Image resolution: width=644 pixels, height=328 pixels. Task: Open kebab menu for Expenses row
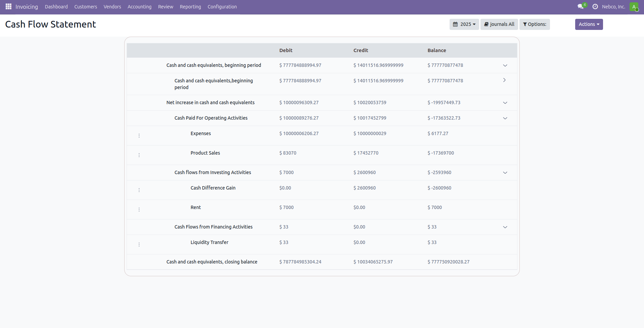pos(139,136)
